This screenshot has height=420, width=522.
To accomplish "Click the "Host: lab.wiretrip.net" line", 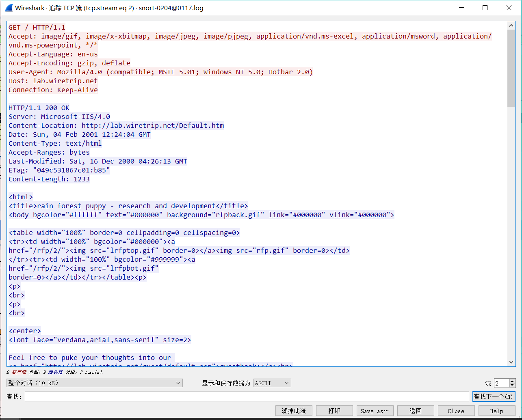I will [53, 81].
